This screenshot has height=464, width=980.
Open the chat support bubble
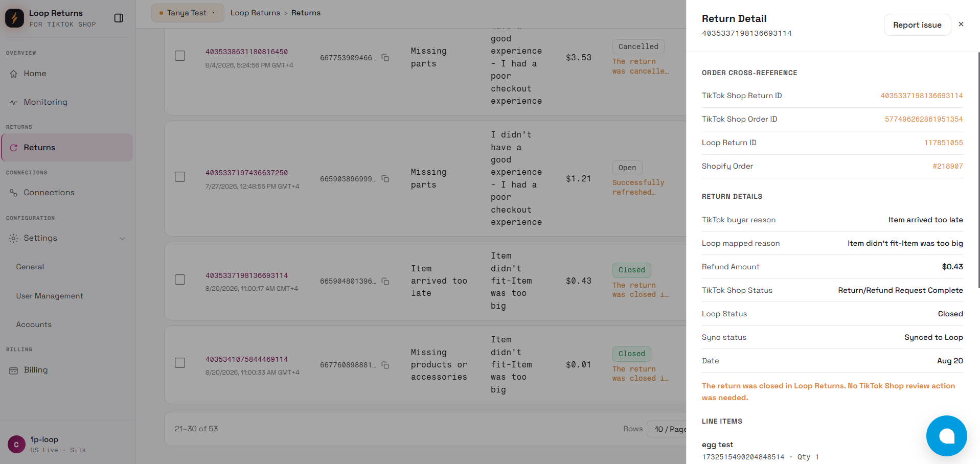tap(946, 436)
